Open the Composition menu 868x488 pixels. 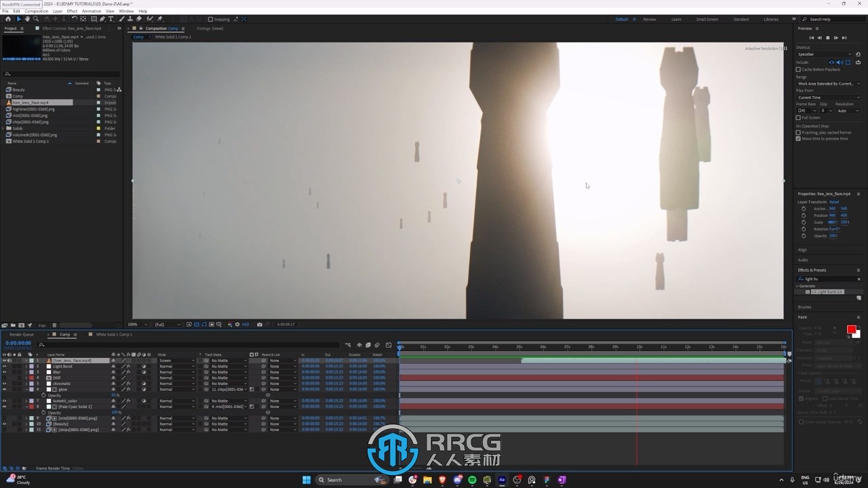(37, 11)
